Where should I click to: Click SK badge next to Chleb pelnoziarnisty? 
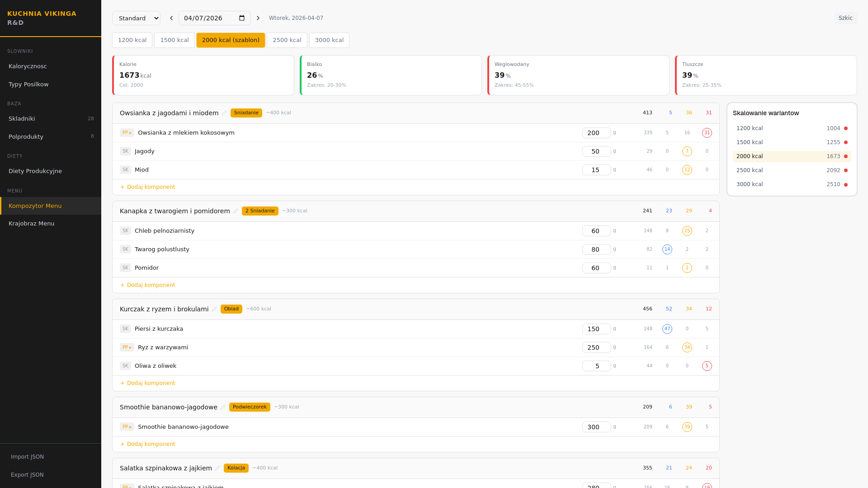125,231
